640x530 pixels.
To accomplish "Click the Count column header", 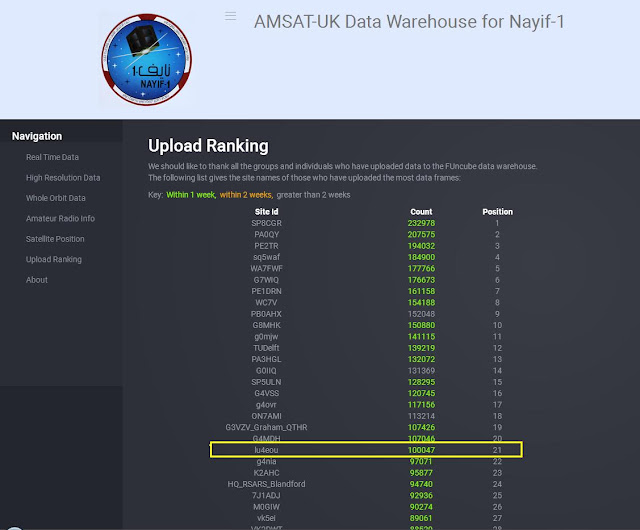I will coord(421,212).
